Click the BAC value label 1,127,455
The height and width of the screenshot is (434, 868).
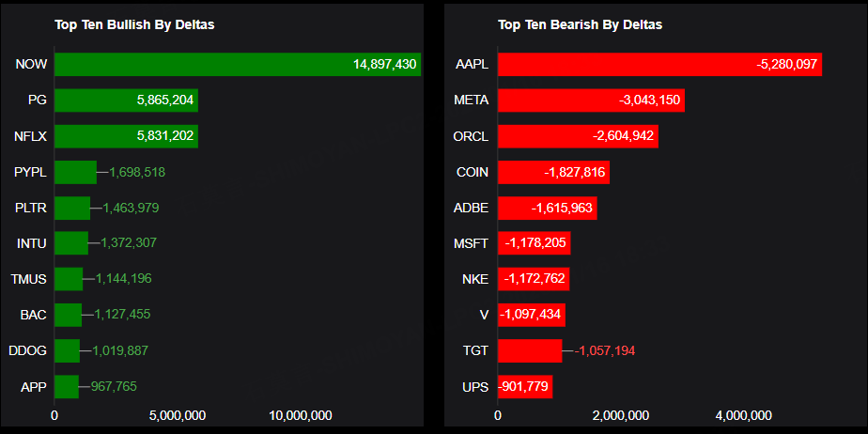pos(120,315)
